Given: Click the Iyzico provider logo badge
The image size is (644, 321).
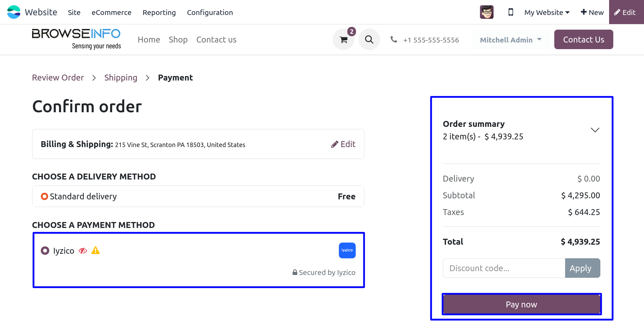Looking at the screenshot, I should coord(347,251).
